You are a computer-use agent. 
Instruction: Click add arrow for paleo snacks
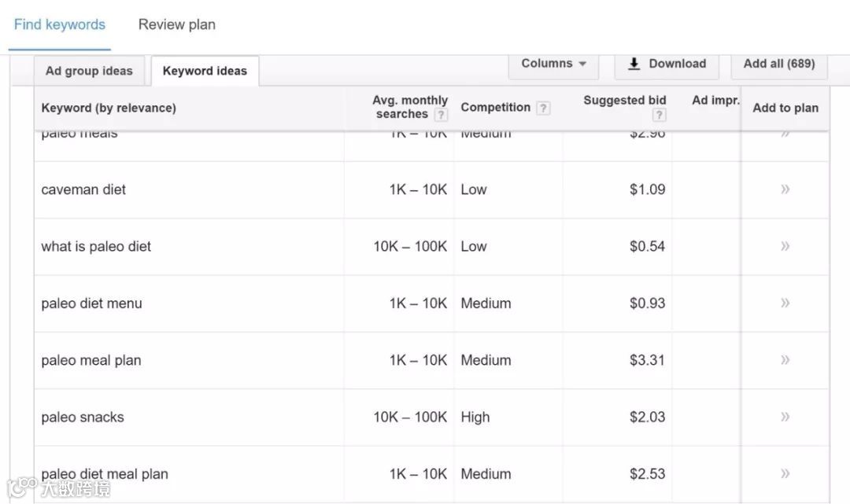[785, 417]
